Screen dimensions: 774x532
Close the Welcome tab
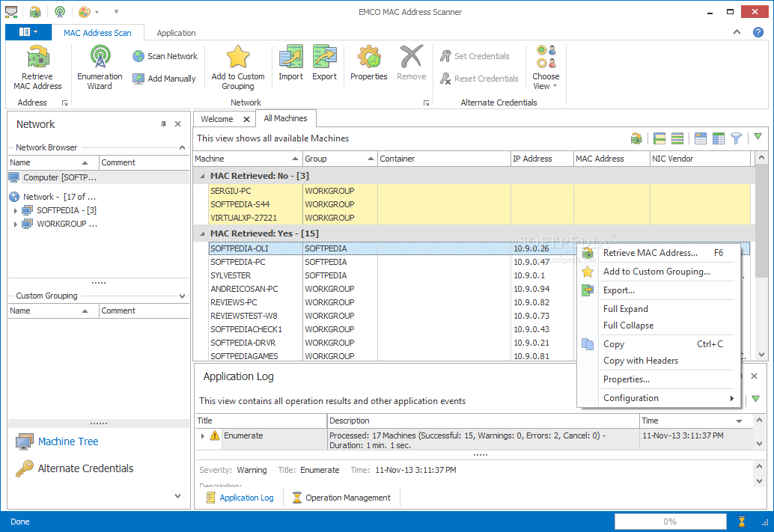point(246,119)
